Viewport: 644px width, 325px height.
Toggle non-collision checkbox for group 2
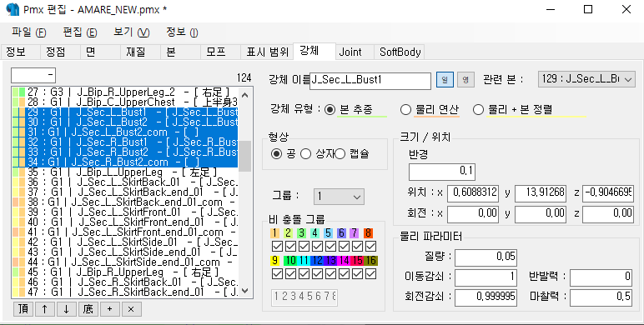click(x=291, y=247)
